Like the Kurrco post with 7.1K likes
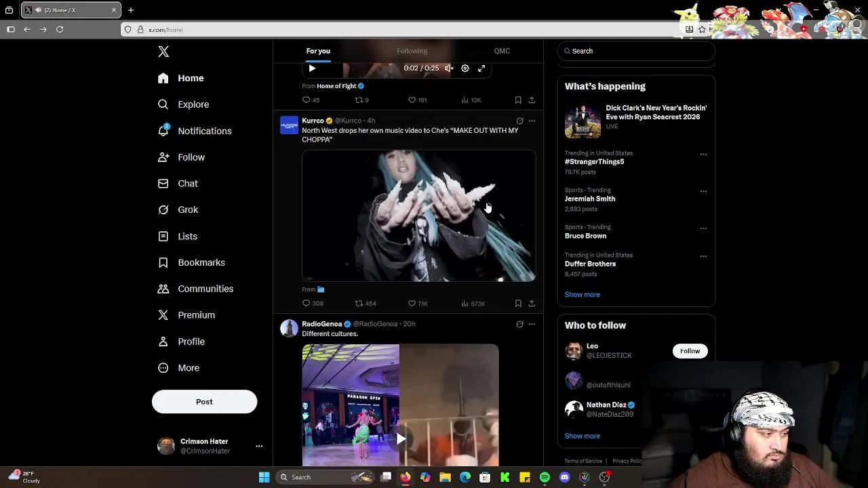Viewport: 868px width, 488px height. (x=418, y=304)
